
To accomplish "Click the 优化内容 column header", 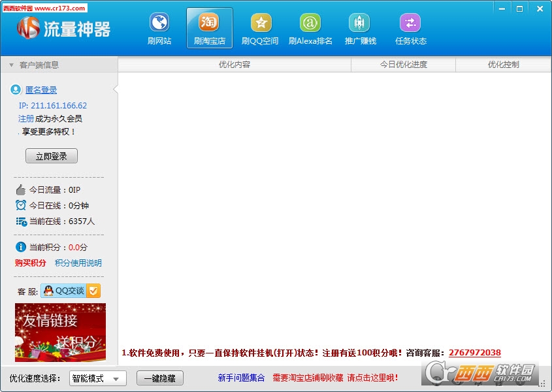I will tap(234, 65).
